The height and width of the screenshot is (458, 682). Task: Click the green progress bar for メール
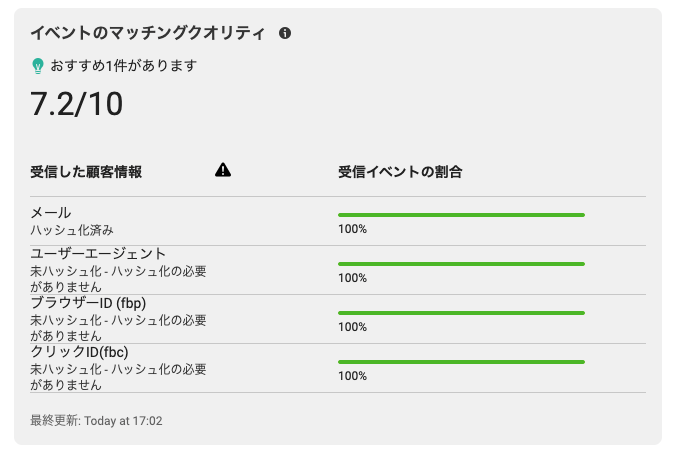[x=461, y=215]
